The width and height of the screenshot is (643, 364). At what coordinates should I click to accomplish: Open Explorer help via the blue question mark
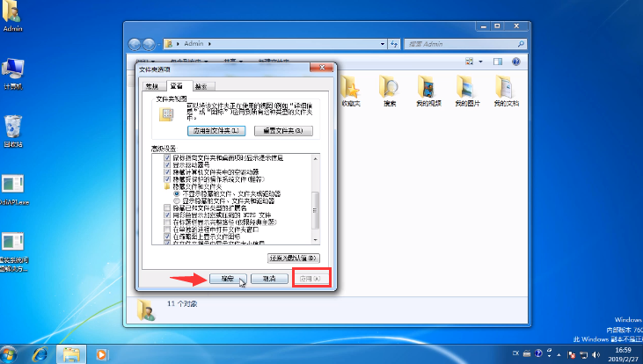[516, 62]
